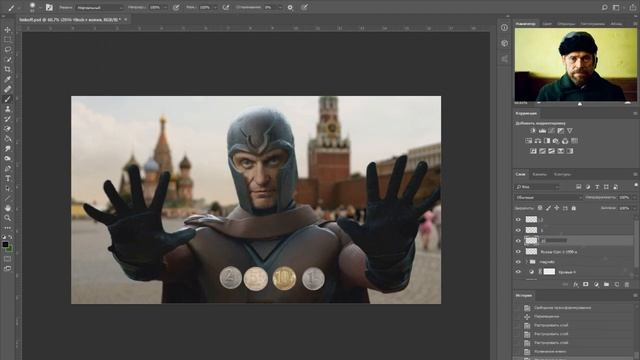640x360 pixels.
Task: Click the История panel title
Action: coord(523,296)
